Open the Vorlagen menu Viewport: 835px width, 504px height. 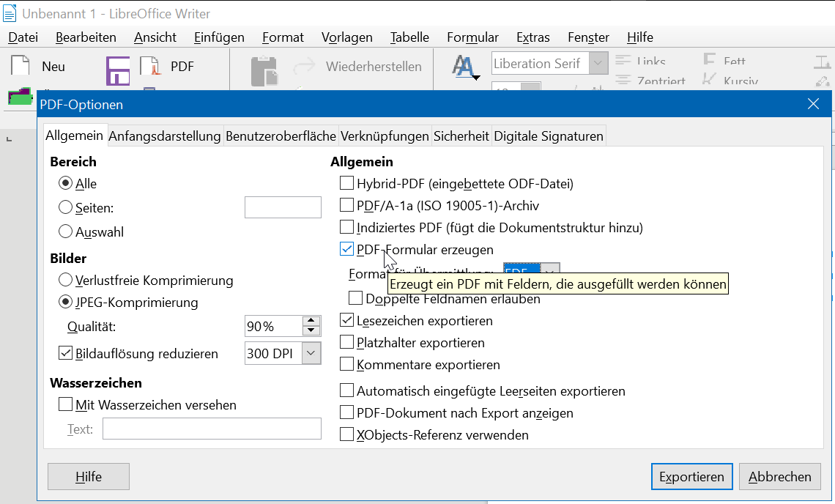click(346, 37)
